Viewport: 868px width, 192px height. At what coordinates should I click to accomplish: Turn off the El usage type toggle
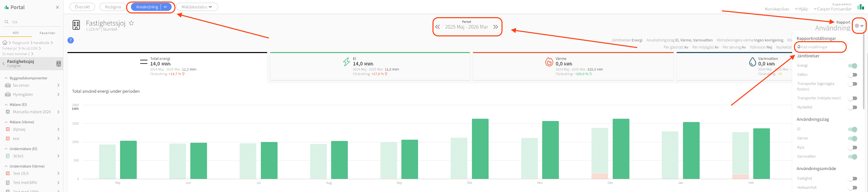pos(853,129)
